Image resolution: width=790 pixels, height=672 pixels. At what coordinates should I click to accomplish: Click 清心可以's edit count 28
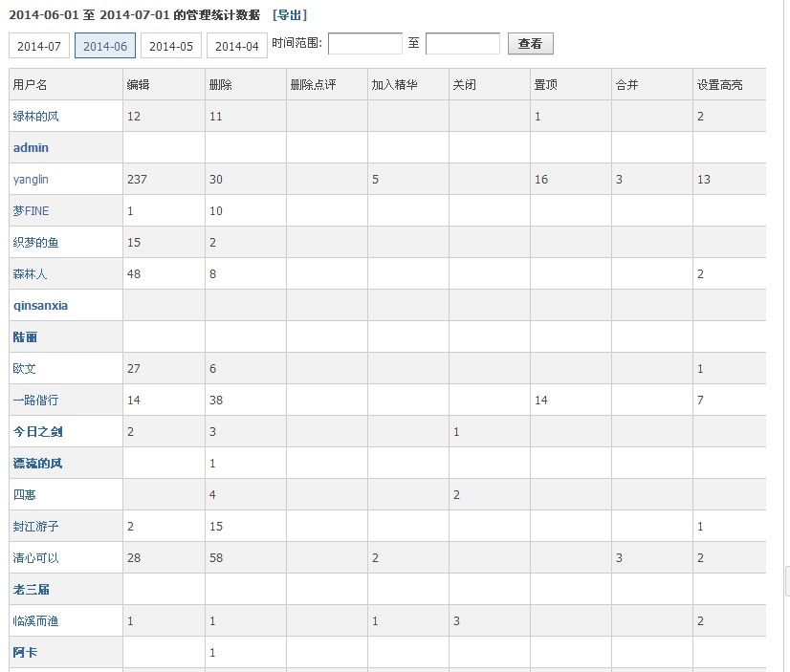[134, 557]
